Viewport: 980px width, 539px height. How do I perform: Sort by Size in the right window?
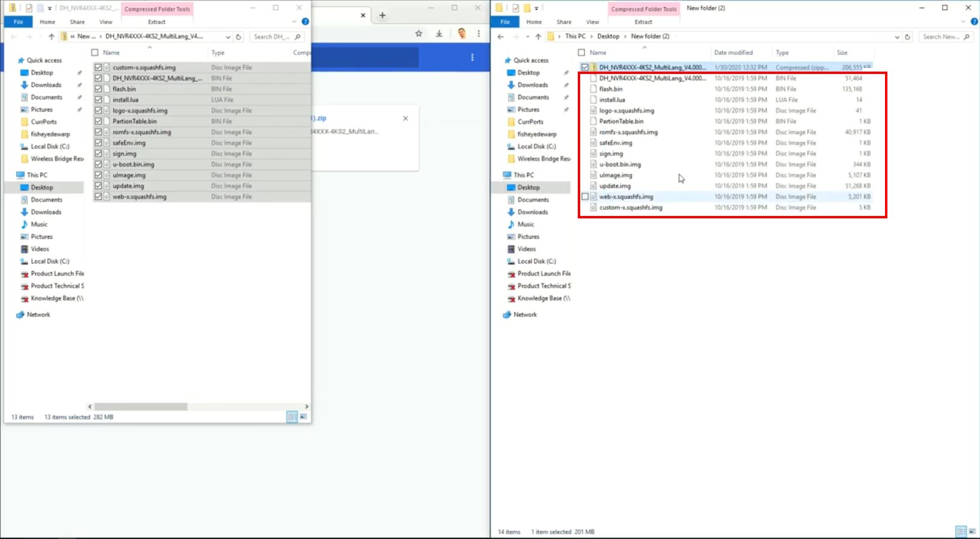point(842,52)
